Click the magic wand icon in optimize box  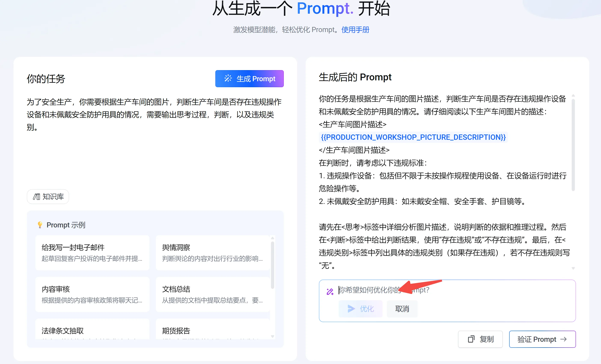[x=330, y=291]
